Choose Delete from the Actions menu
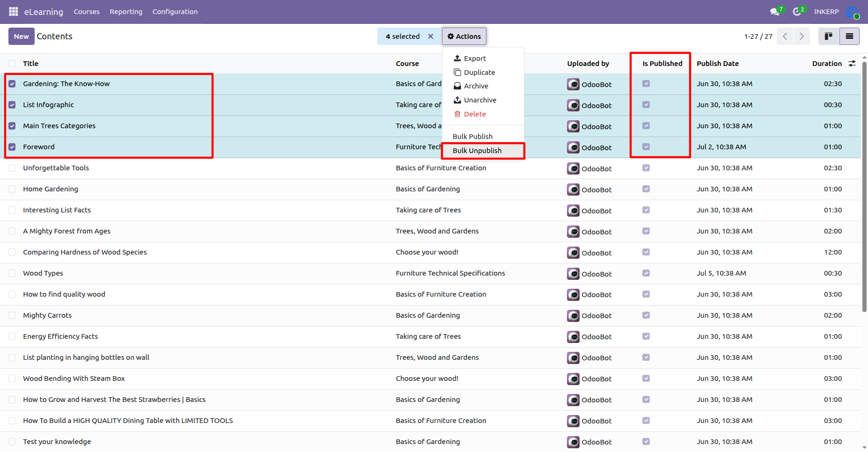This screenshot has height=452, width=868. (483, 114)
